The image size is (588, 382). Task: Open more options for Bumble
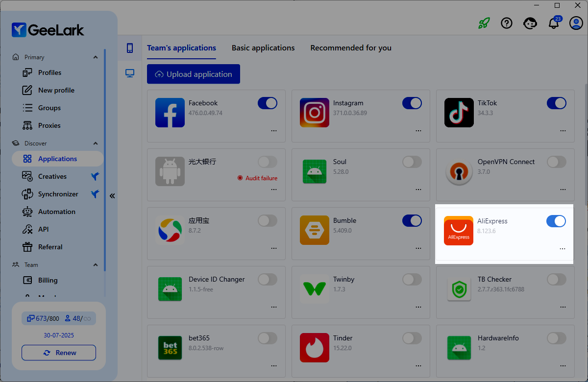(x=418, y=248)
